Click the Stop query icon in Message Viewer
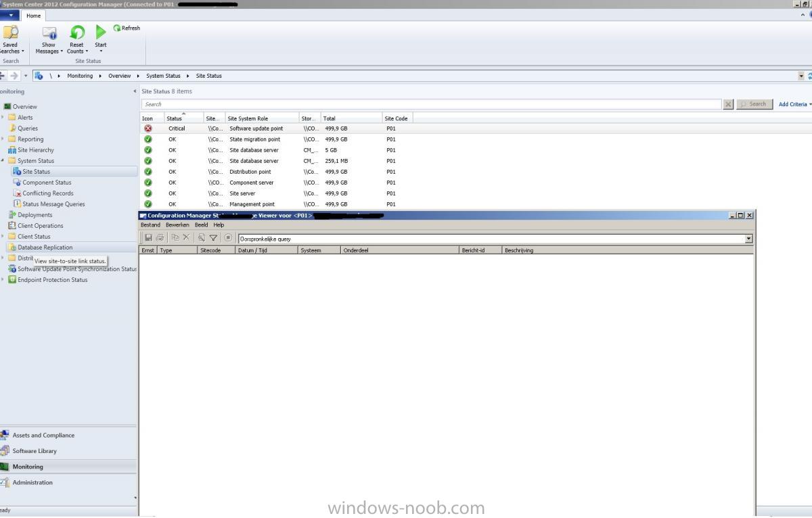Viewport: 812px width, 518px height. point(228,238)
